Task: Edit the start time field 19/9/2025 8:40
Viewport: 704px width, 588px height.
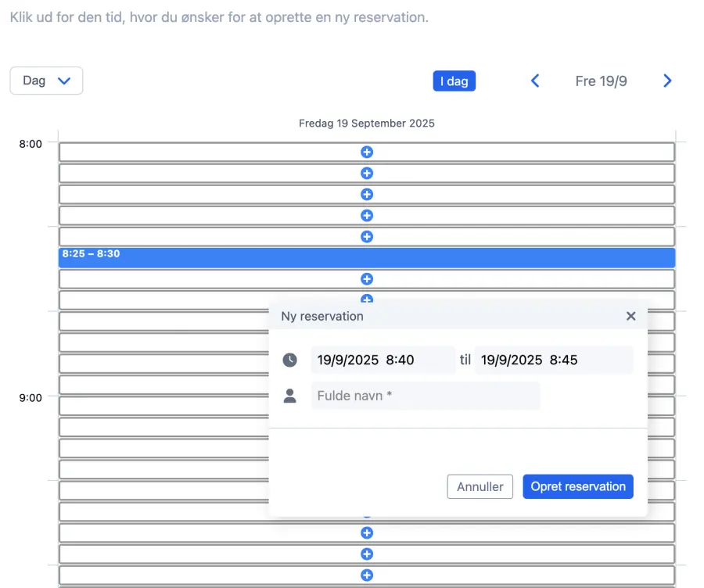Action: [x=382, y=360]
